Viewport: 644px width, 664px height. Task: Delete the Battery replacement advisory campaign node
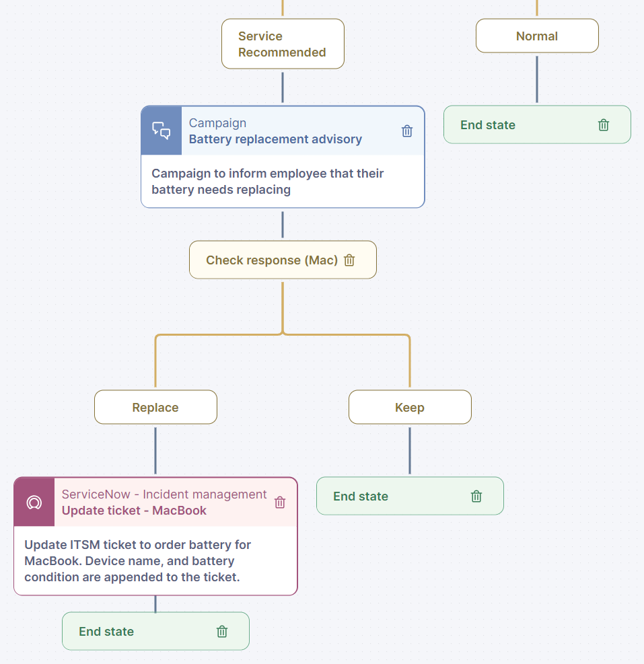(407, 131)
